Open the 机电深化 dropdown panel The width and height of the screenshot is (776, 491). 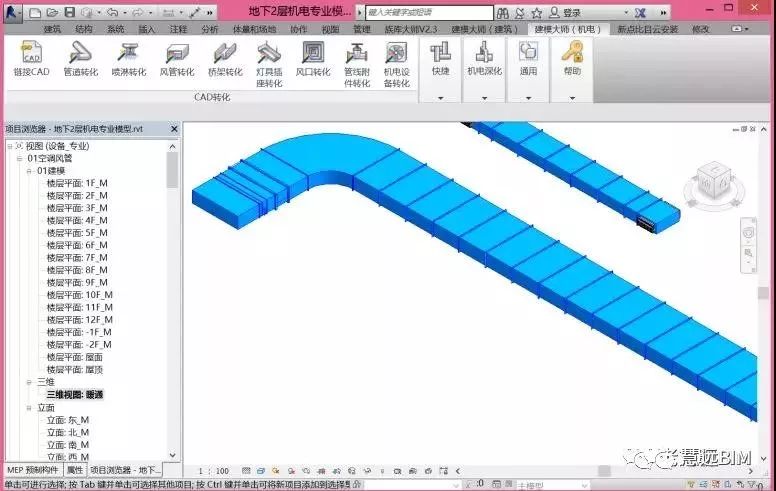click(x=485, y=98)
